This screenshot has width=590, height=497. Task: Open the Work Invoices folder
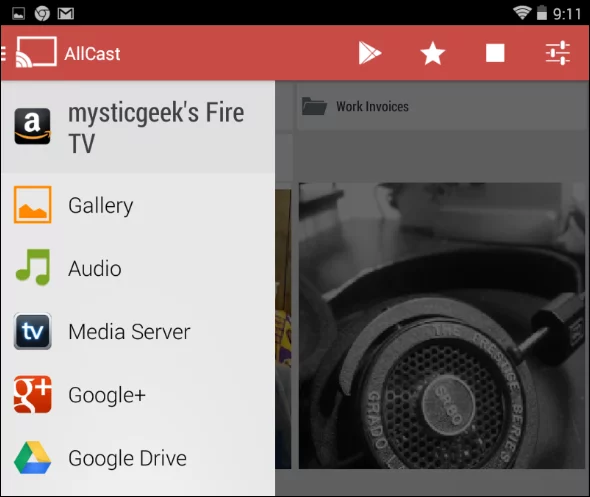(443, 107)
